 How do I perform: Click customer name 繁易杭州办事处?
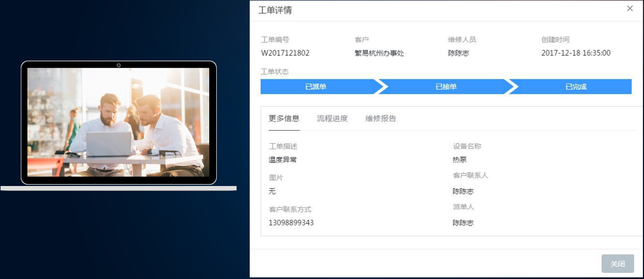380,53
